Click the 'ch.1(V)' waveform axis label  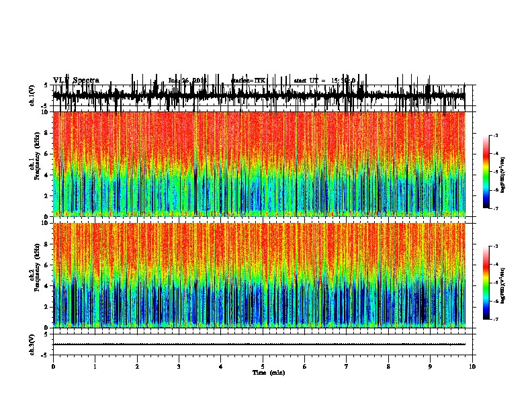(32, 95)
